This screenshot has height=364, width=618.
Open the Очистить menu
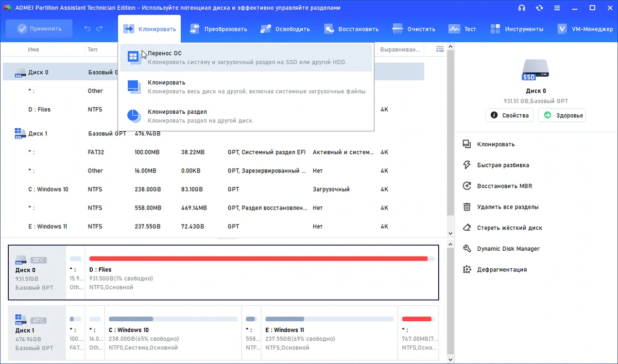pyautogui.click(x=414, y=29)
